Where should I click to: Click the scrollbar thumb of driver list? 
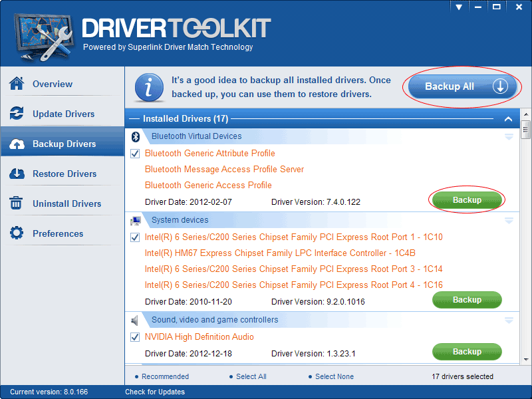point(525,130)
